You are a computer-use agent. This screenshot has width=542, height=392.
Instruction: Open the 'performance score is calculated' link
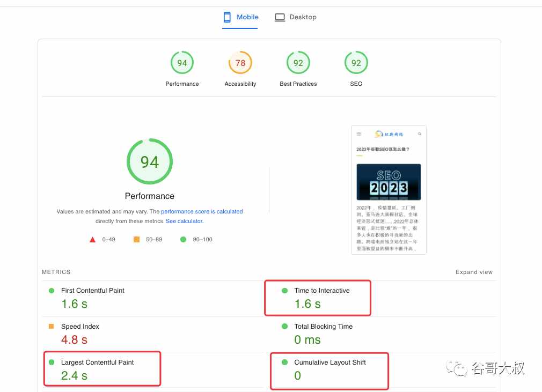202,211
